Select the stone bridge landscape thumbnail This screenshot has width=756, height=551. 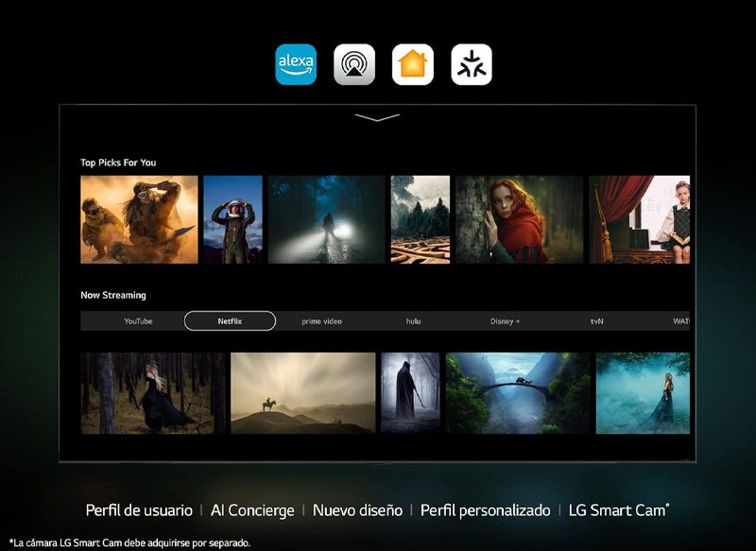518,393
